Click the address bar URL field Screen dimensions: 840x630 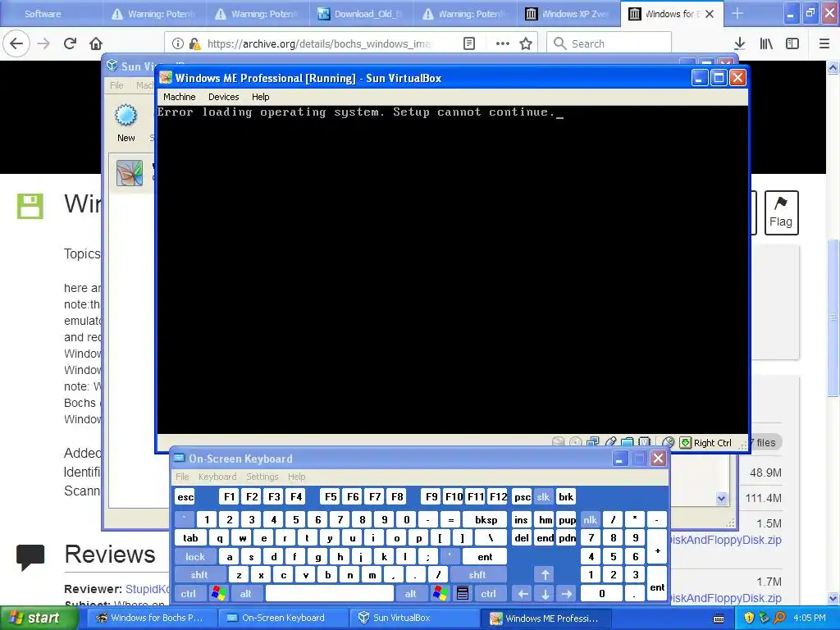click(319, 43)
